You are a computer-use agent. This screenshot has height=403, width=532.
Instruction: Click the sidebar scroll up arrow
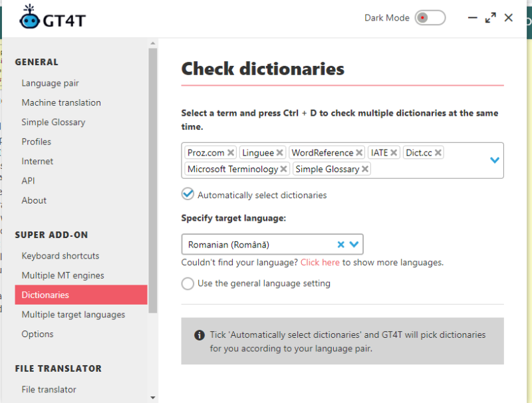153,43
